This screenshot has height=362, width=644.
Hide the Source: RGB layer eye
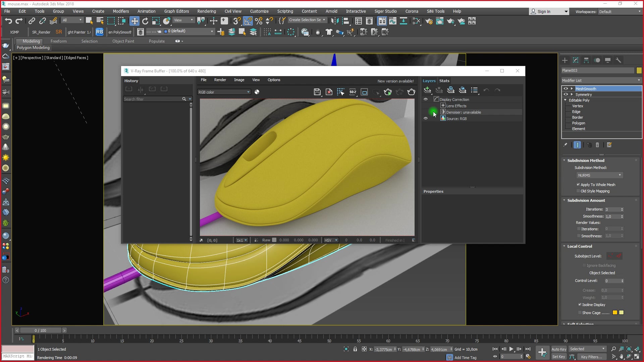(426, 119)
